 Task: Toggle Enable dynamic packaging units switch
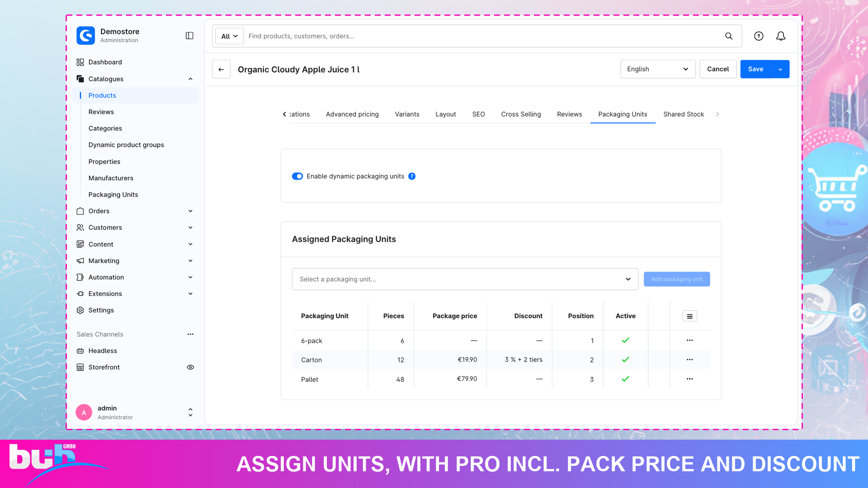pyautogui.click(x=297, y=176)
